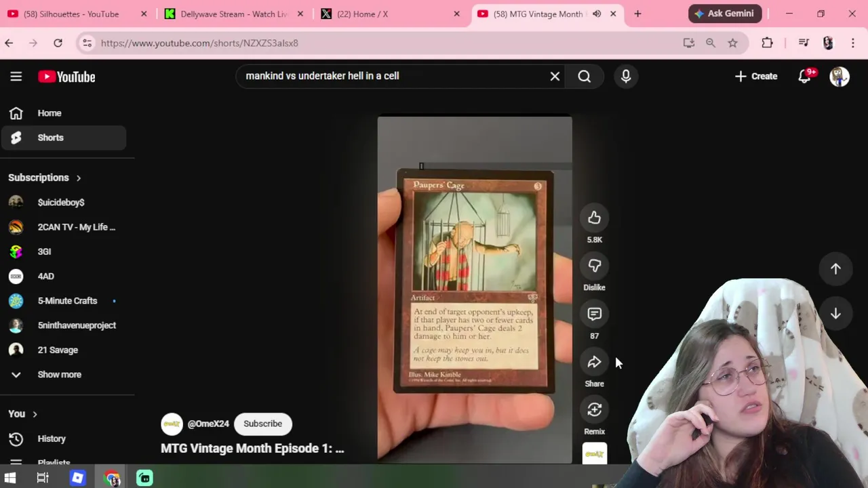This screenshot has height=488, width=868.
Task: View site information icon in address bar
Action: pyautogui.click(x=87, y=43)
